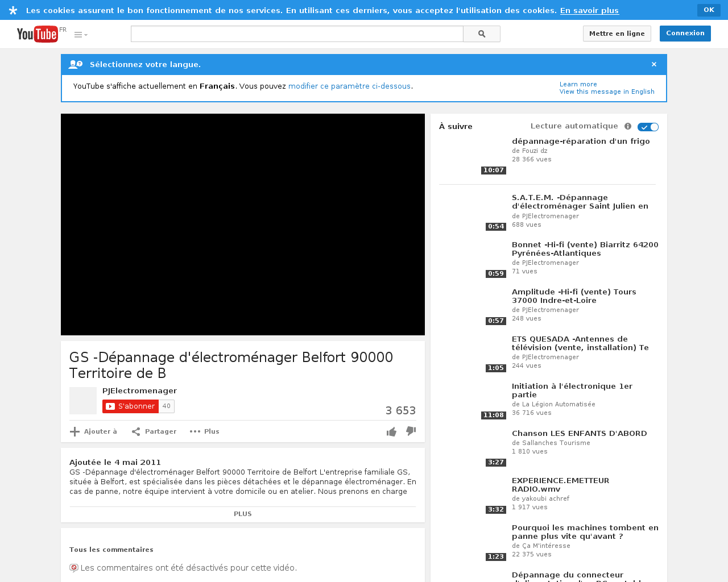The height and width of the screenshot is (582, 728).
Task: Click the comments disabled icon
Action: point(74,568)
